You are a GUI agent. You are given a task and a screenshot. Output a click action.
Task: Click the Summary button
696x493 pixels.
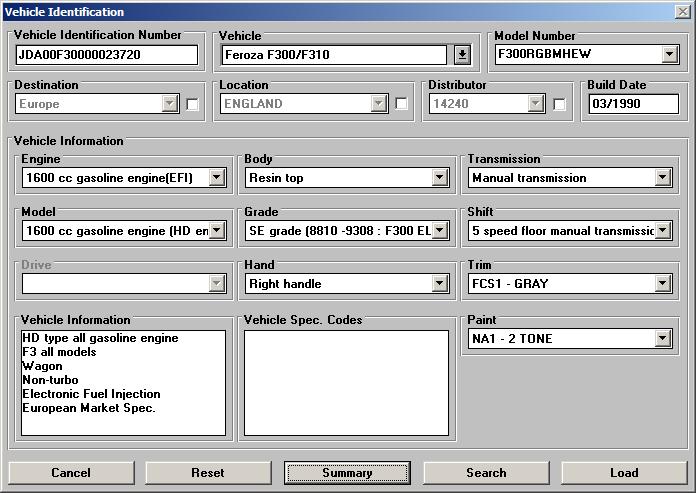347,473
